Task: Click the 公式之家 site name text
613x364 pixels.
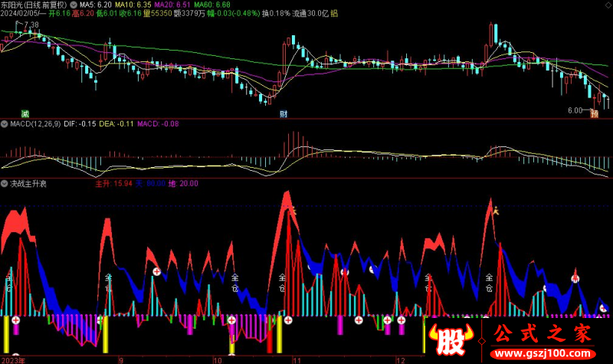Action: point(538,333)
